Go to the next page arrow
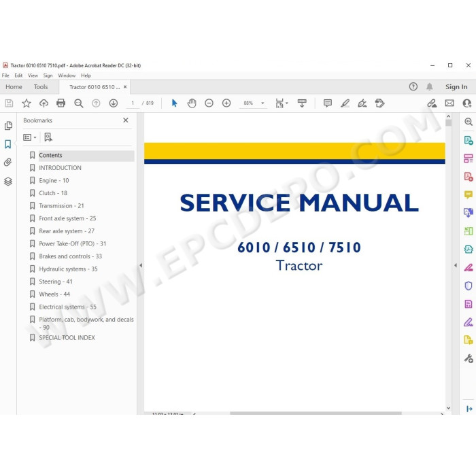This screenshot has height=476, width=476. [x=114, y=103]
